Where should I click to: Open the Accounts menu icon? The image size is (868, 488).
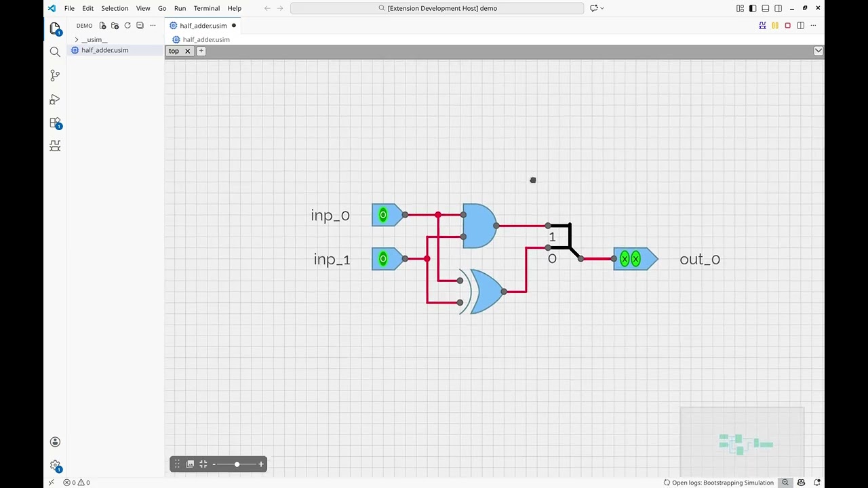coord(55,442)
